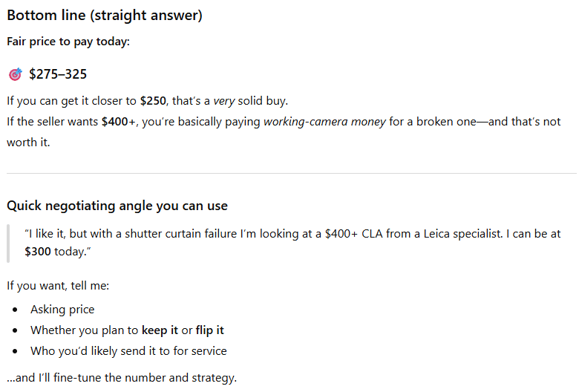
Task: Click the italic "working-camera money" phrase
Action: 324,121
